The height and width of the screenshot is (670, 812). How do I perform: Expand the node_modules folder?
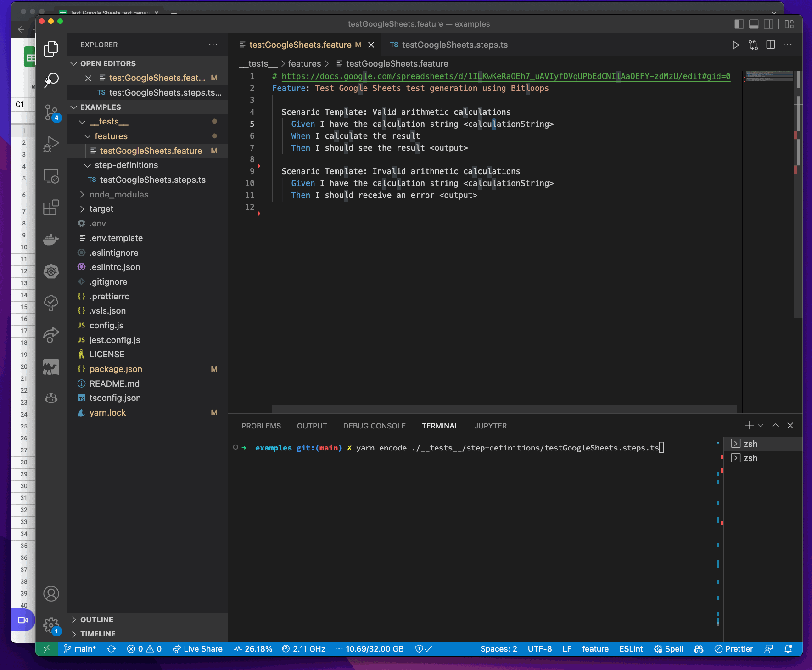(x=118, y=194)
